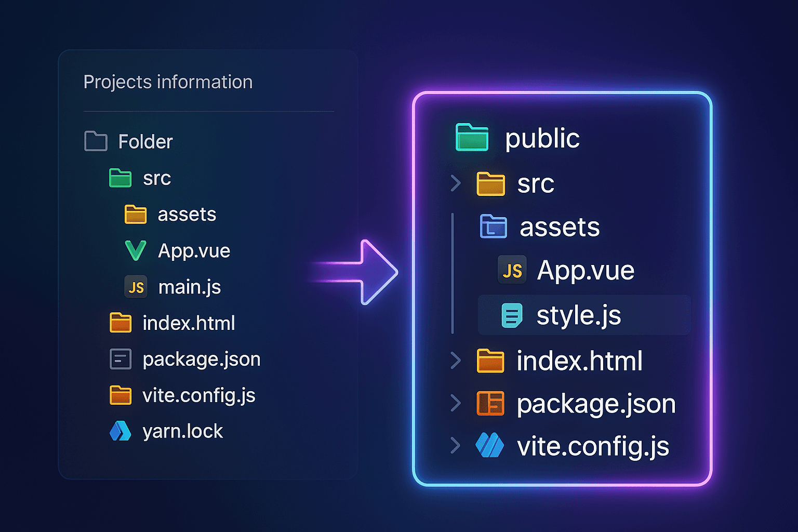This screenshot has height=532, width=798.
Task: Open main.js file label
Action: 190,287
